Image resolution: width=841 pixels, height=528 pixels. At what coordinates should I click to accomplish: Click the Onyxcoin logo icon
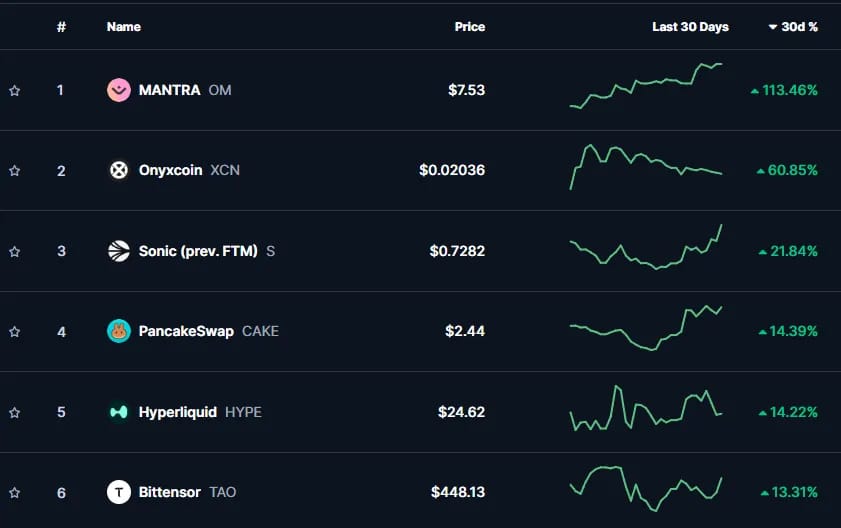pos(119,170)
